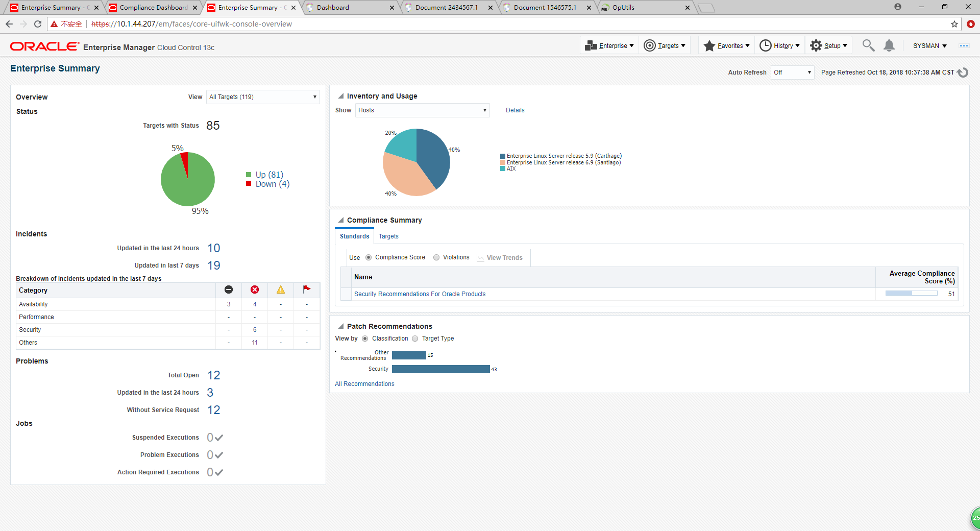The width and height of the screenshot is (980, 531).
Task: Switch to the Targets compliance tab
Action: click(388, 236)
